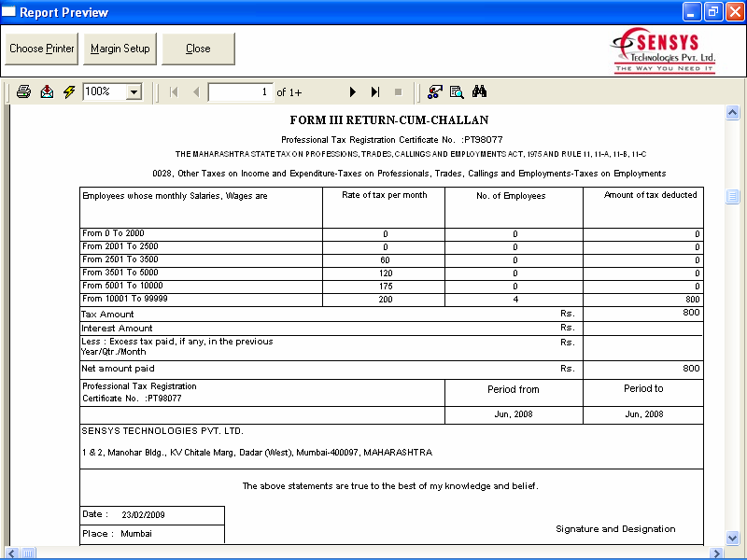747x560 pixels.
Task: Click the 'Period to' header
Action: point(643,388)
